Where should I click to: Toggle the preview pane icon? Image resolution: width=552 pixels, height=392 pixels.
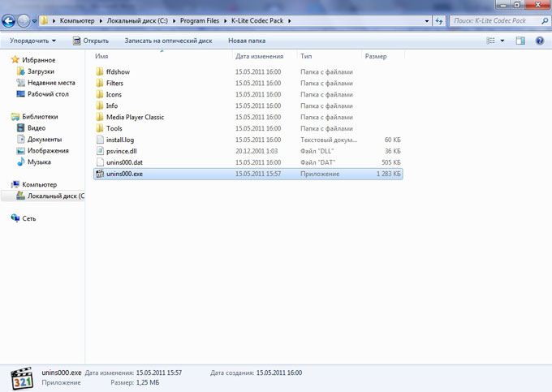(x=520, y=41)
